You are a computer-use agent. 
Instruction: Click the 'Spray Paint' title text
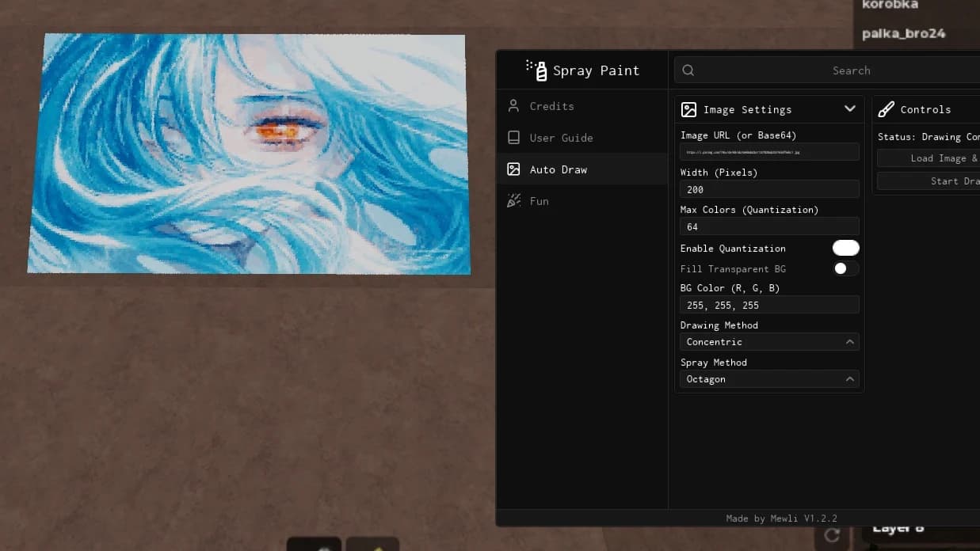(x=596, y=70)
